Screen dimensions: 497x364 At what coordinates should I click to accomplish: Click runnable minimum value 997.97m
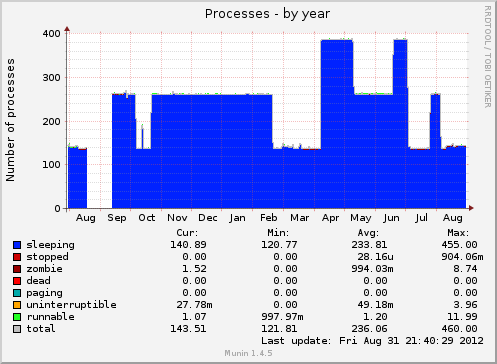coord(282,317)
